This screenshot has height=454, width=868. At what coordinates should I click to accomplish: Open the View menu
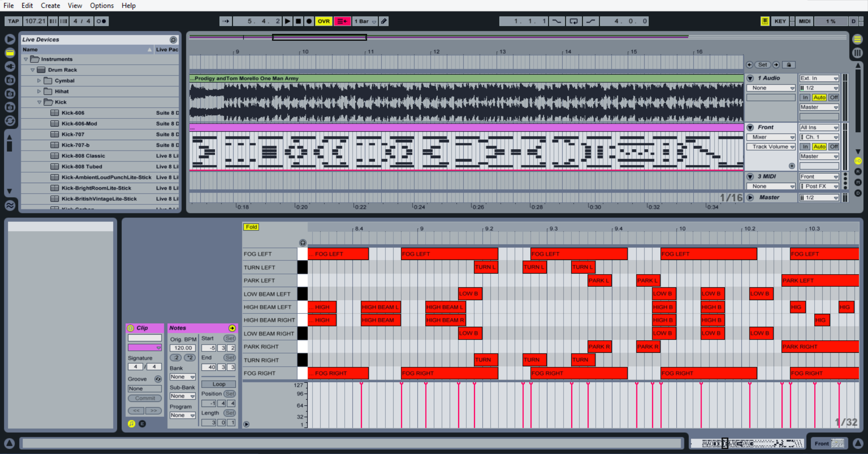(75, 5)
